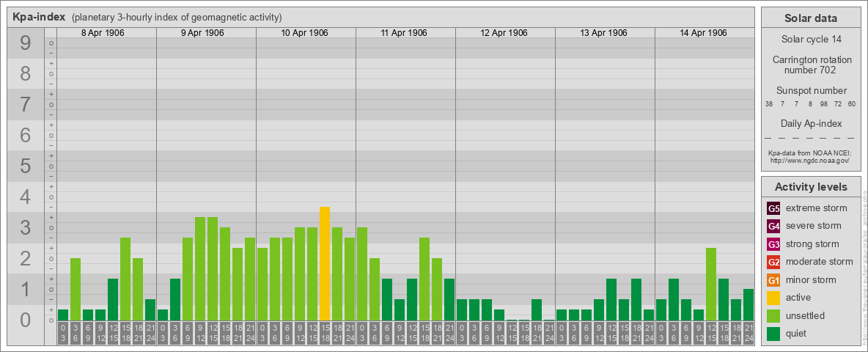Viewport: 868px width, 352px height.
Task: Click the Activity levels panel heading
Action: tap(811, 187)
